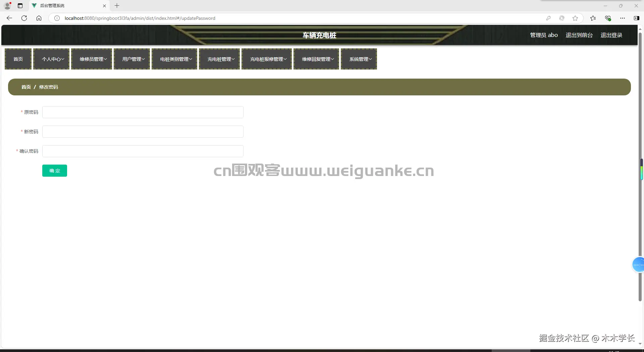Open the browser essentials heart icon
This screenshot has height=352, width=644.
pos(608,18)
